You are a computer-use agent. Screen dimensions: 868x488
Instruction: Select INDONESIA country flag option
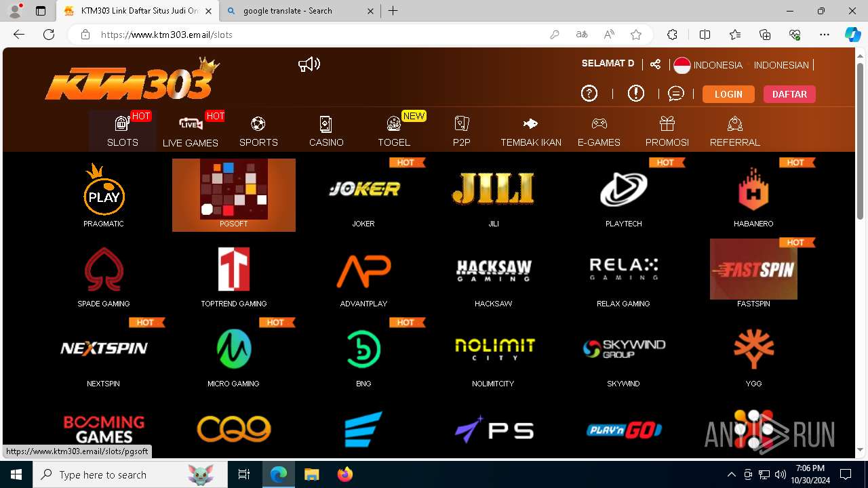coord(708,65)
